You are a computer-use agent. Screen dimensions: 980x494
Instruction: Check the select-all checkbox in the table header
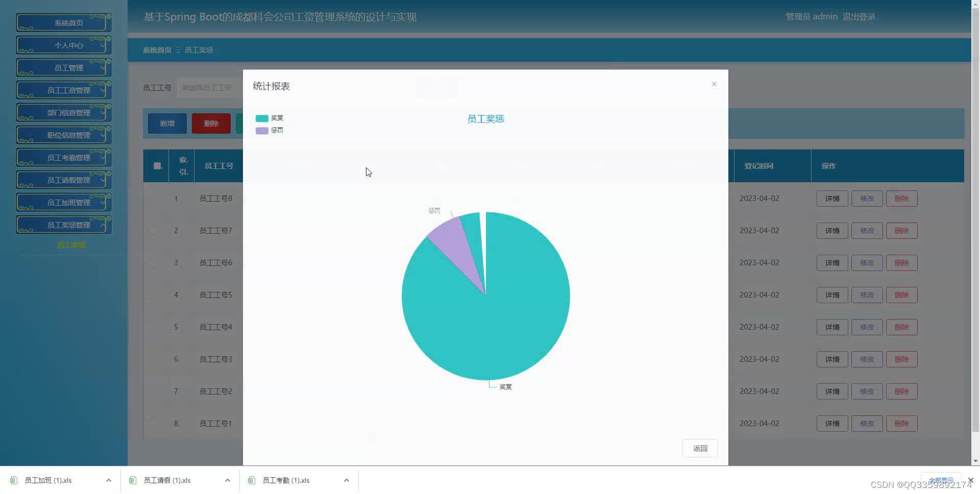click(x=156, y=166)
